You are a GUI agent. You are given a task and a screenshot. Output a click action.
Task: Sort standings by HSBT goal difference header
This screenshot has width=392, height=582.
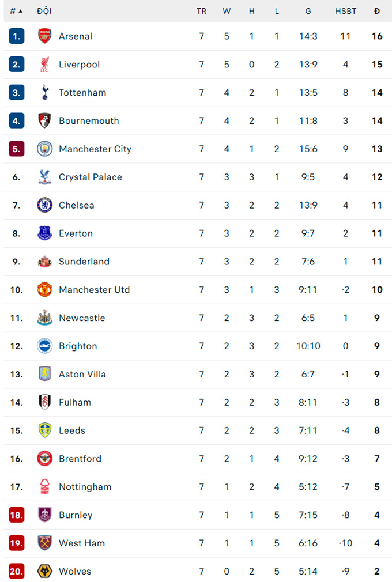point(345,11)
